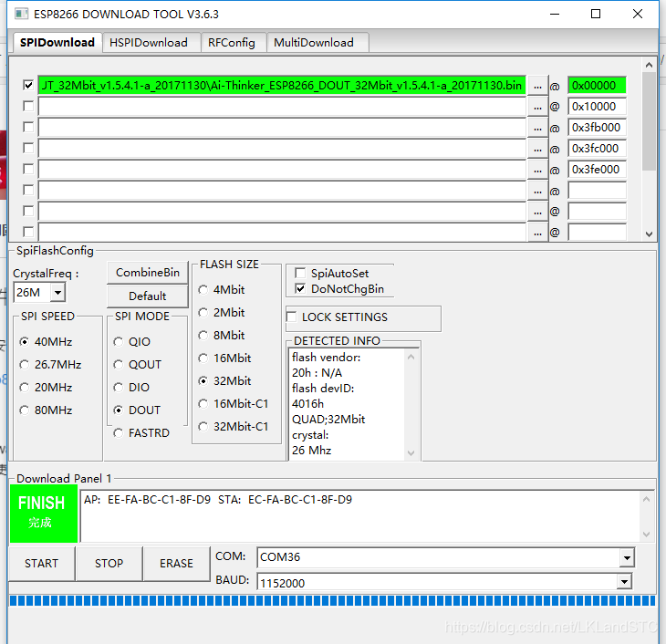Click the blue download progress bar
Screen dimensions: 666x644
332,600
